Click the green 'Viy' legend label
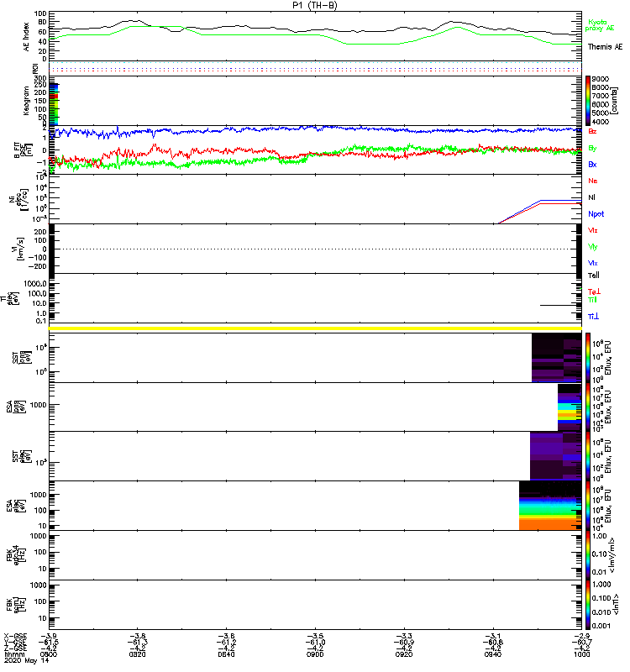 coord(593,247)
